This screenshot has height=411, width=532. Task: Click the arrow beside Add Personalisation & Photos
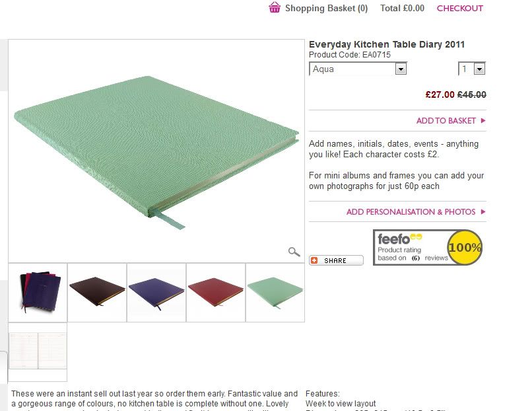pyautogui.click(x=483, y=212)
